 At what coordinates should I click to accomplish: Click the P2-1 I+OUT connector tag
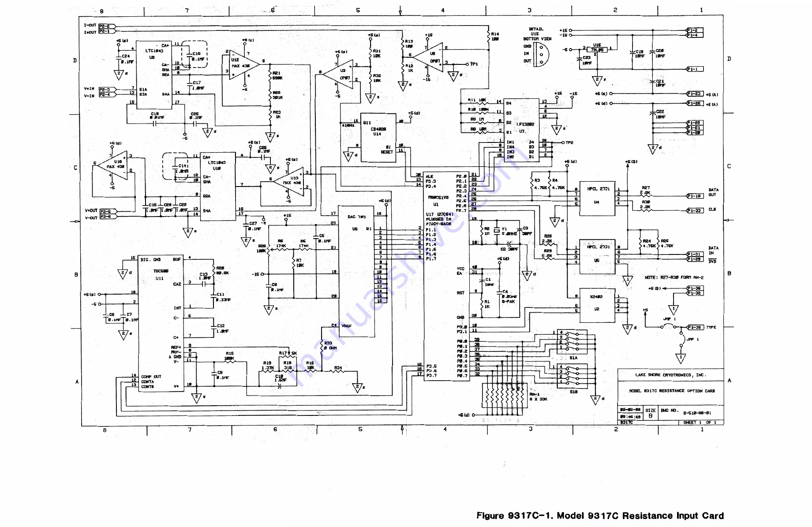pos(107,31)
